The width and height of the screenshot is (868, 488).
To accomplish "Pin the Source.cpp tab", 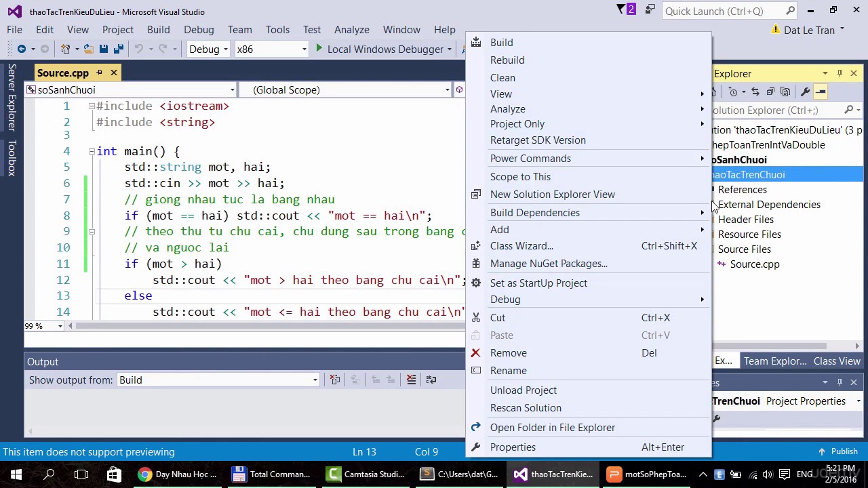I will pos(99,73).
